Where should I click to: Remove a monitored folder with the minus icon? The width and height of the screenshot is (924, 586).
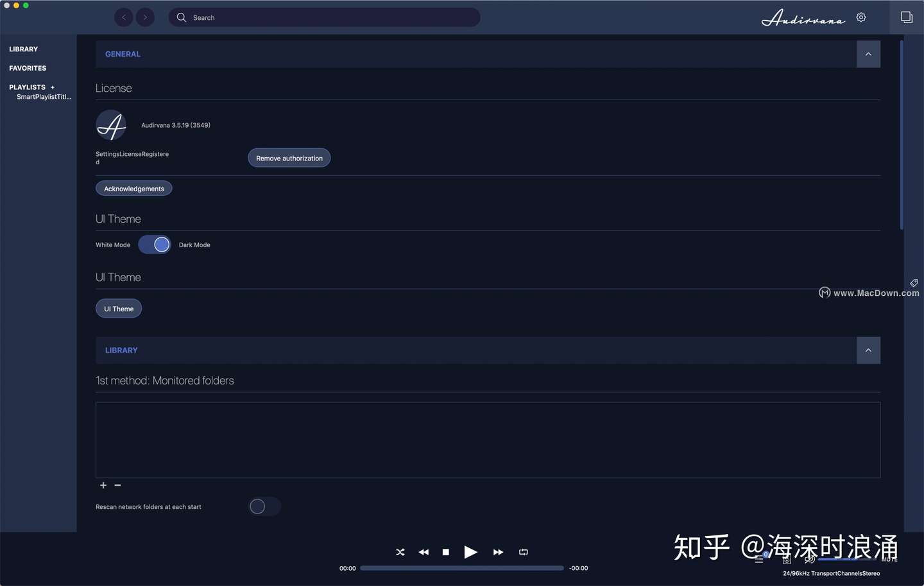[117, 485]
